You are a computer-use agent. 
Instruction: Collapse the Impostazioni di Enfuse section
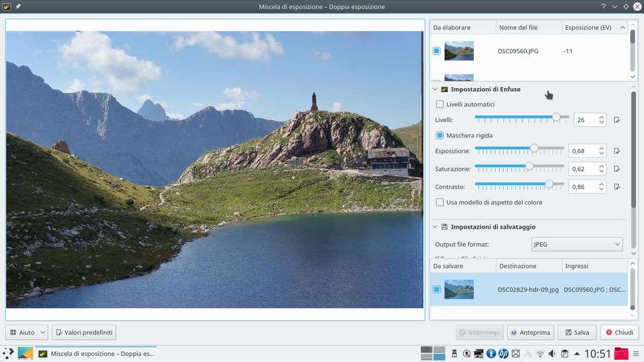pyautogui.click(x=435, y=89)
